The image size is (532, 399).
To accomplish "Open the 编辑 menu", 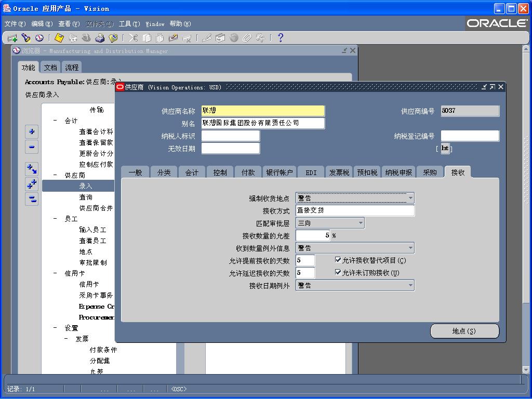I will [x=42, y=24].
